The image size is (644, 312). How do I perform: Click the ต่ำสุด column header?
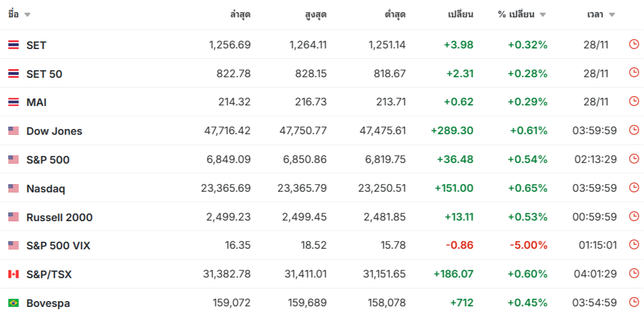[x=395, y=15]
